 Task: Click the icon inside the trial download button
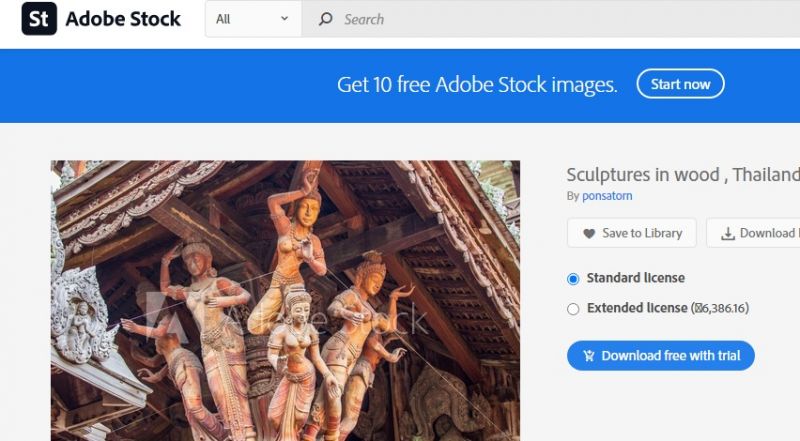[x=587, y=355]
